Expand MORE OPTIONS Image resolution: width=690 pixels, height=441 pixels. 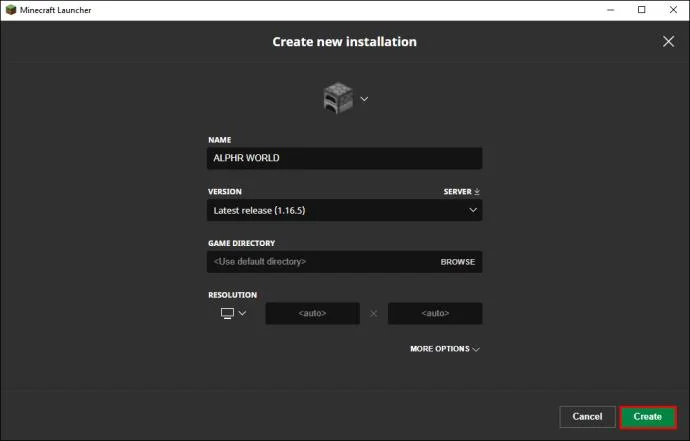444,349
